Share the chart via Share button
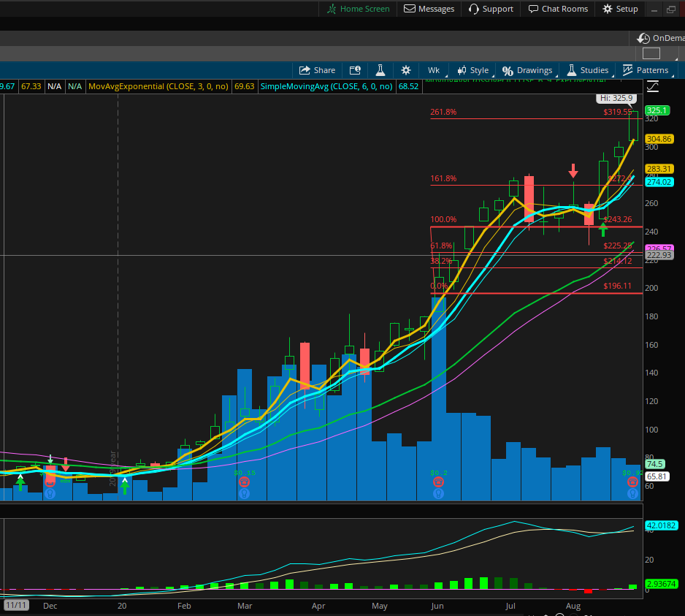Screen dimensions: 685x616 tap(317, 70)
